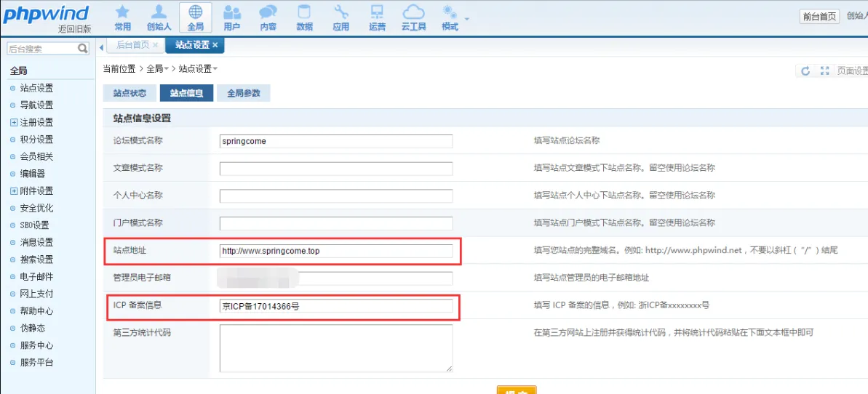
Task: Open 会员相关 in the sidebar
Action: pyautogui.click(x=36, y=156)
